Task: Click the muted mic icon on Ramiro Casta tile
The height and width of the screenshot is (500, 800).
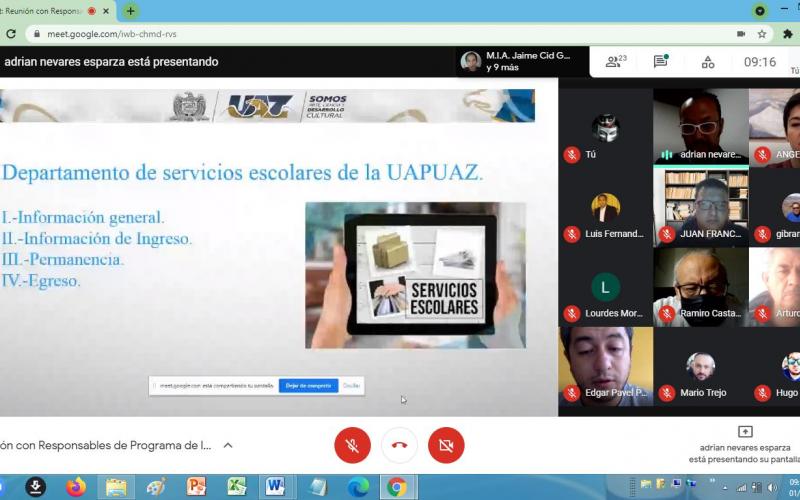Action: [x=666, y=313]
